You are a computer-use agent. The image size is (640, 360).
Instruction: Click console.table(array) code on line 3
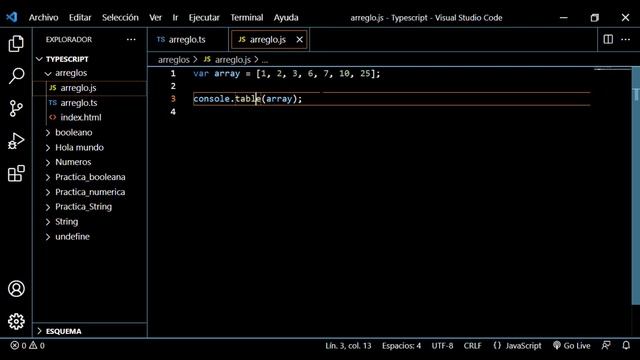point(247,99)
